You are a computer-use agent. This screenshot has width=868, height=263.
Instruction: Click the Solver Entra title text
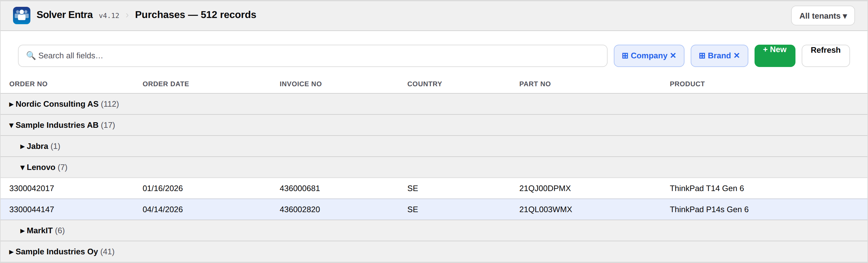click(64, 15)
